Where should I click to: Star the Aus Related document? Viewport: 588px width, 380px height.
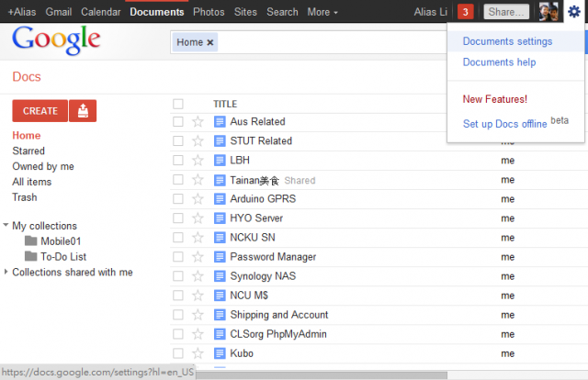(198, 122)
